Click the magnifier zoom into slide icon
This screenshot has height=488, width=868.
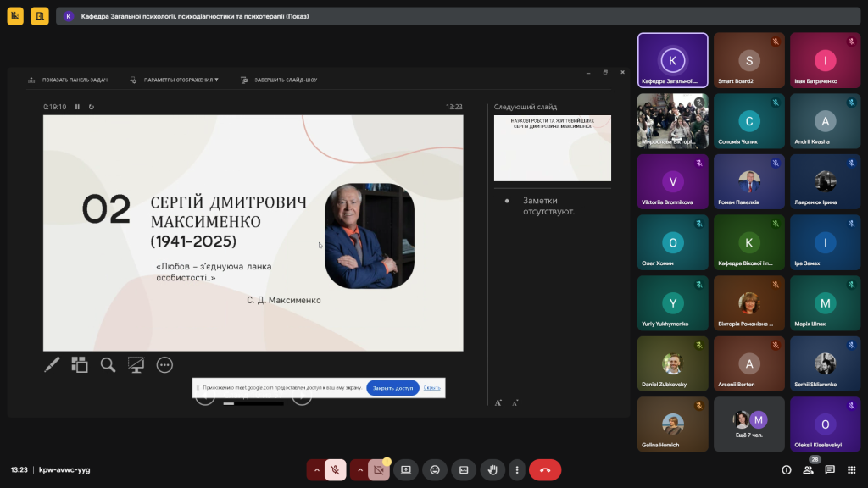point(108,364)
